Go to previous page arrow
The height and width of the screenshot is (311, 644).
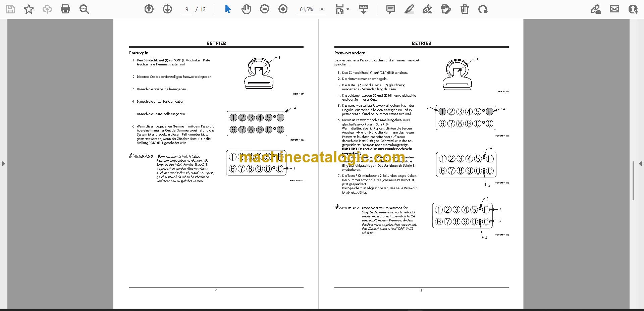click(149, 9)
